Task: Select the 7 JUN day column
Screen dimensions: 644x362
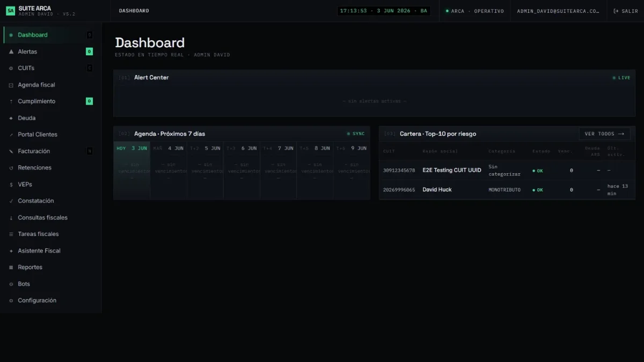Action: [x=279, y=171]
